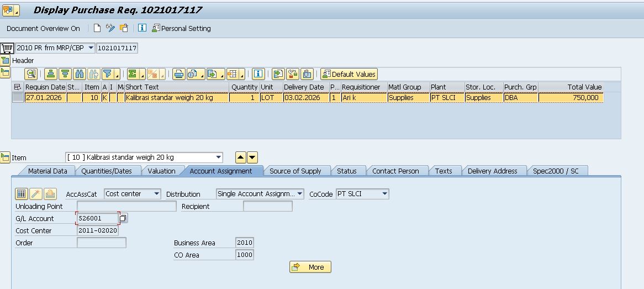Screen dimensions: 644x289
Task: Collapse the Item detail section toggle
Action: (x=5, y=157)
